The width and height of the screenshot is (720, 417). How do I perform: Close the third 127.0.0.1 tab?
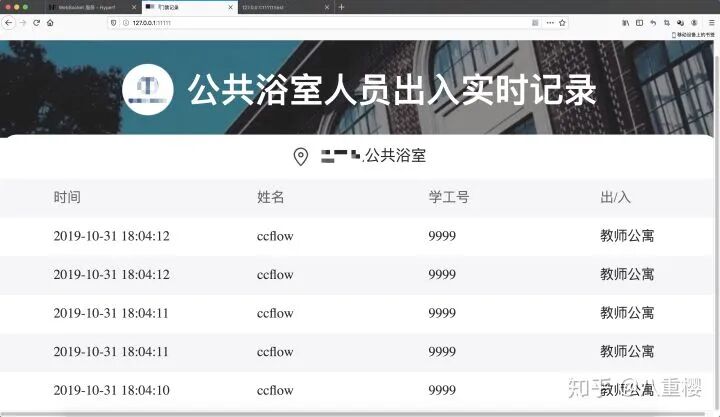click(327, 7)
